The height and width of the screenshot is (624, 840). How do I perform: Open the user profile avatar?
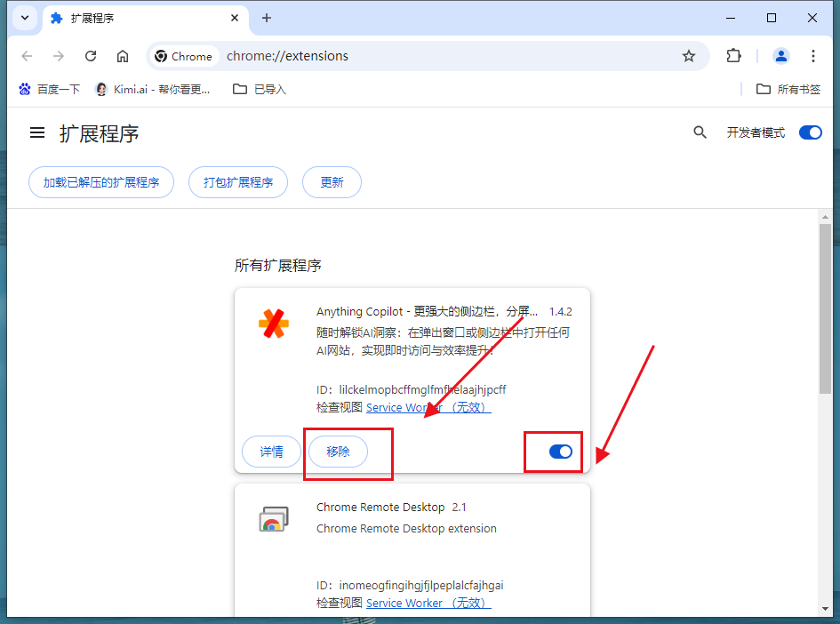pos(780,56)
